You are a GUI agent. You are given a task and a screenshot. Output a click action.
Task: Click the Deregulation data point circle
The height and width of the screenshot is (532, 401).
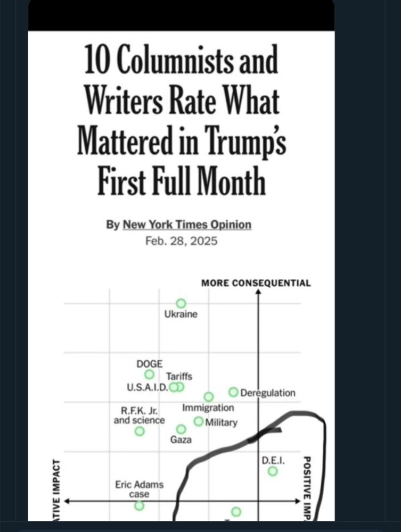point(233,392)
